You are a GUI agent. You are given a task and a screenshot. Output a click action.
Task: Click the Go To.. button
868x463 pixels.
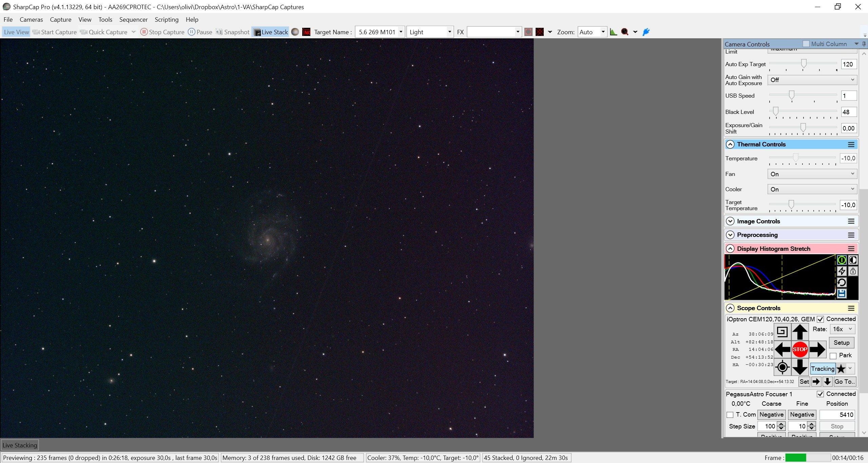(x=844, y=382)
